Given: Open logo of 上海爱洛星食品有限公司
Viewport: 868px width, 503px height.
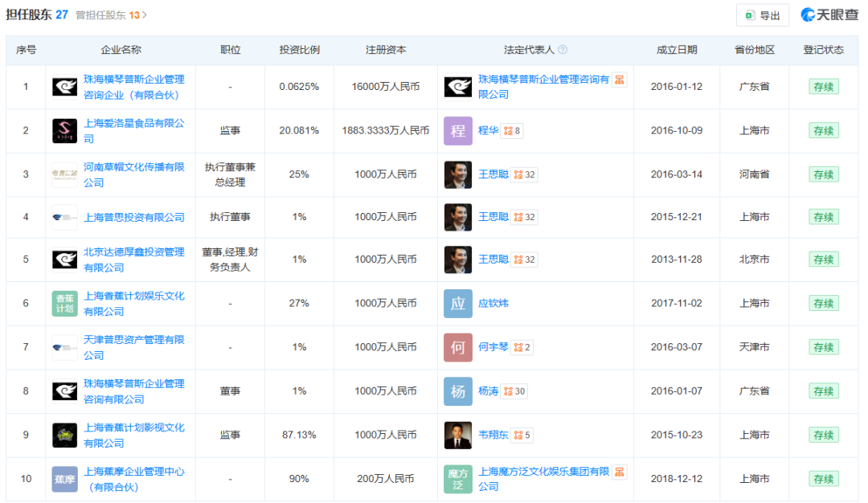Looking at the screenshot, I should tap(65, 131).
